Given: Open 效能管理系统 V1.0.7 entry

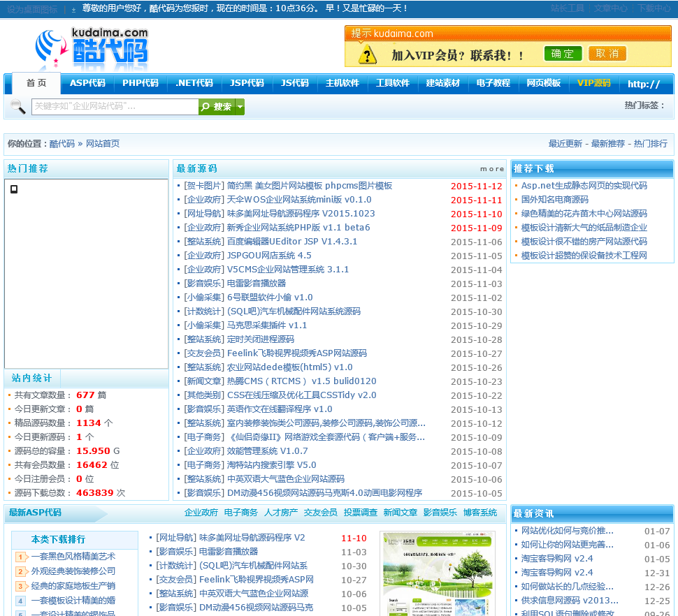Looking at the screenshot, I should 268,451.
